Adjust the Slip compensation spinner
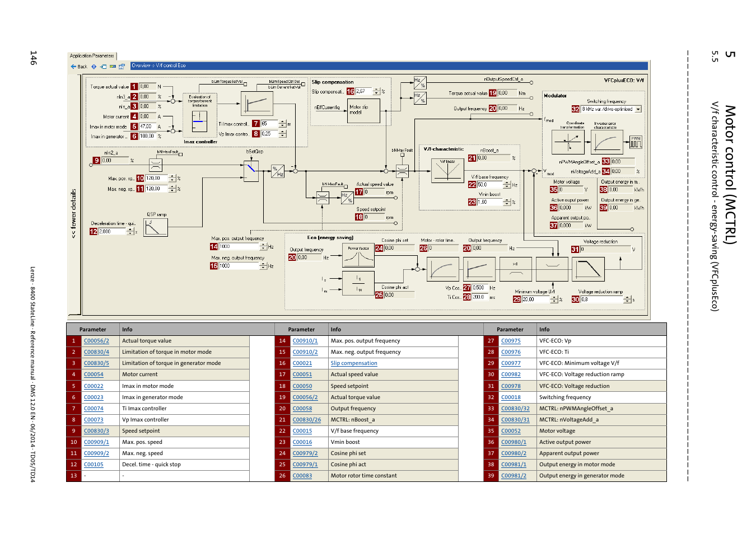 [376, 91]
